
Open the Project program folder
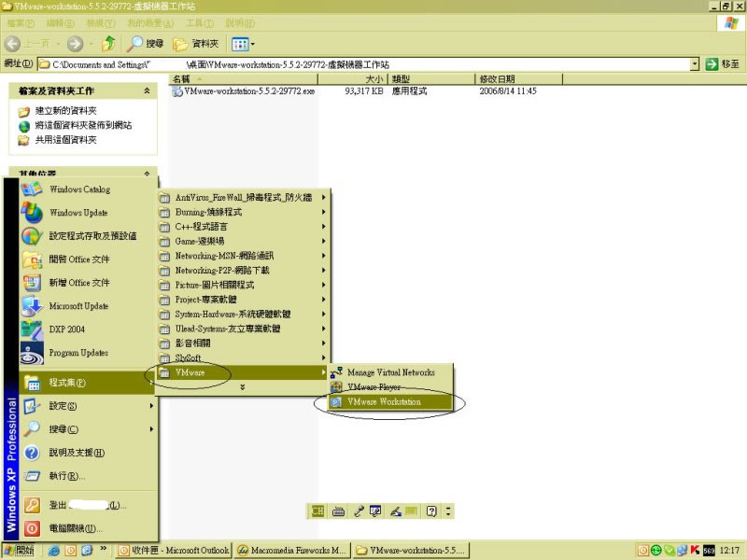(x=243, y=300)
